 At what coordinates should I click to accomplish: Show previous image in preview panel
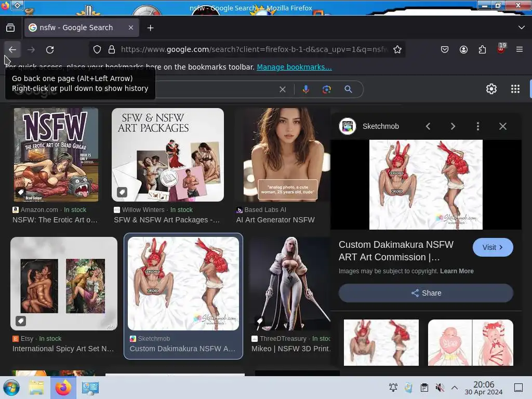(x=428, y=126)
